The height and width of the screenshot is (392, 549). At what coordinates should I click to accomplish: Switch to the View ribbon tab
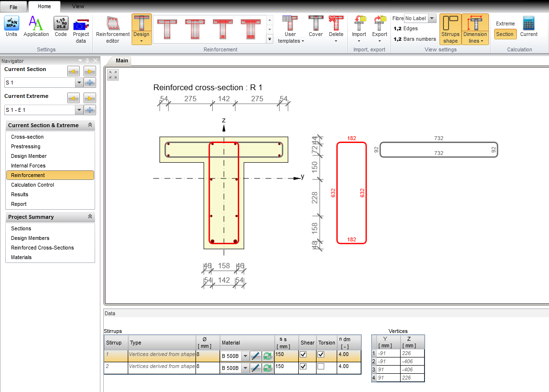(78, 7)
